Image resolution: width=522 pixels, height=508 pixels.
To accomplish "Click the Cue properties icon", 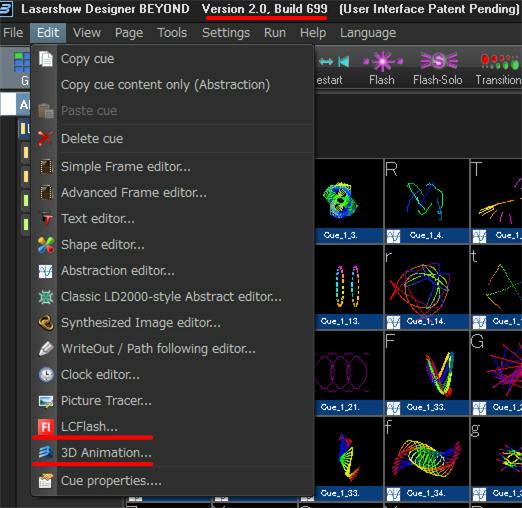I will [46, 481].
